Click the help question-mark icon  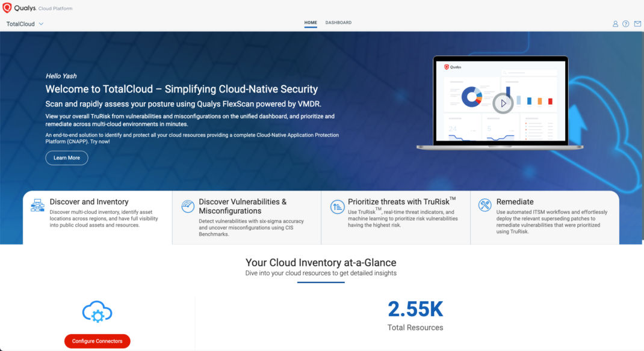tap(626, 23)
